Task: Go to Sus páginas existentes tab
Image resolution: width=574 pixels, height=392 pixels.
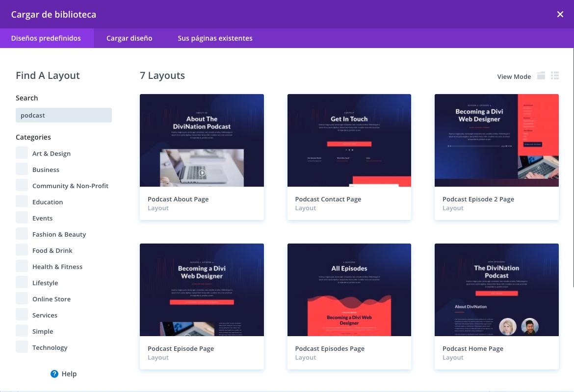Action: pos(215,38)
